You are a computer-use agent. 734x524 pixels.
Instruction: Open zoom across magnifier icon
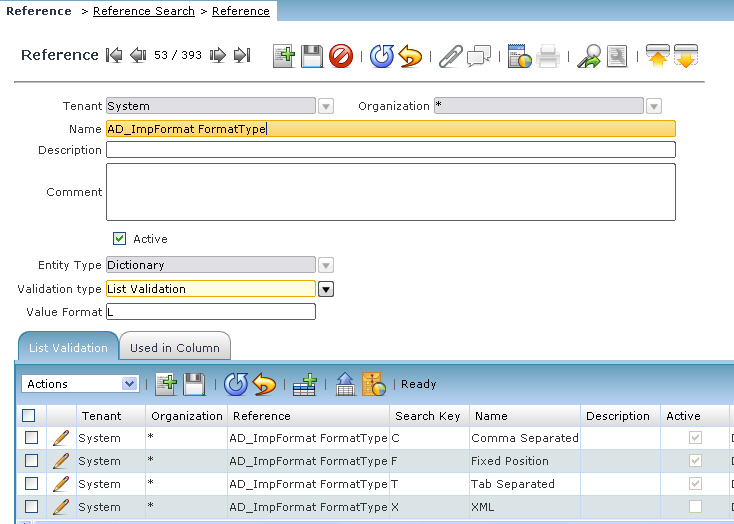[x=589, y=56]
